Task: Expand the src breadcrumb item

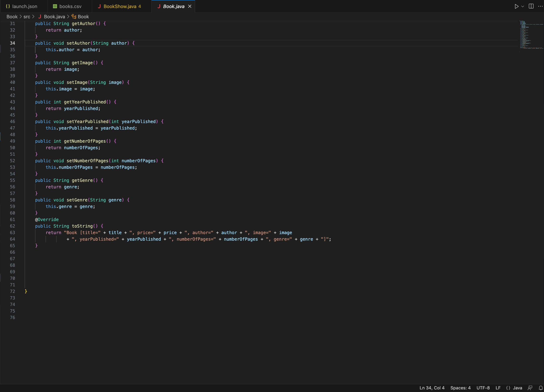Action: [x=27, y=17]
